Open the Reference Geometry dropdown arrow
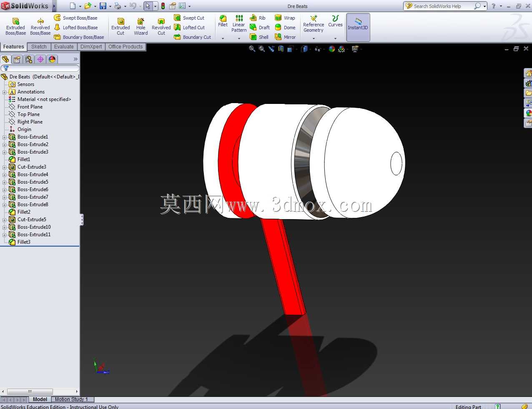The image size is (532, 409). point(314,38)
